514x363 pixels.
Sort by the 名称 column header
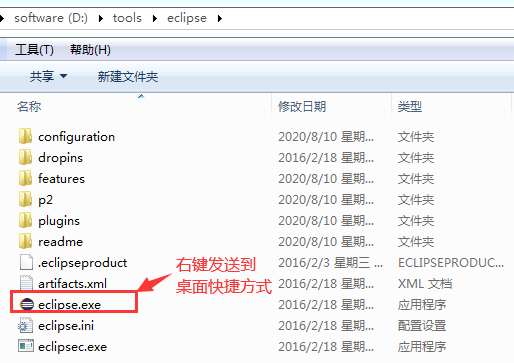(x=29, y=107)
